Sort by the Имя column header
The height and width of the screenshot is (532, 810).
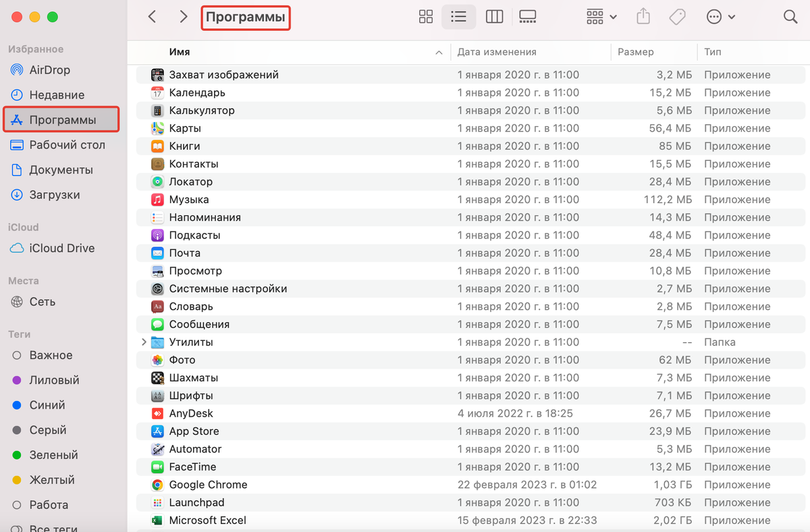tap(180, 52)
